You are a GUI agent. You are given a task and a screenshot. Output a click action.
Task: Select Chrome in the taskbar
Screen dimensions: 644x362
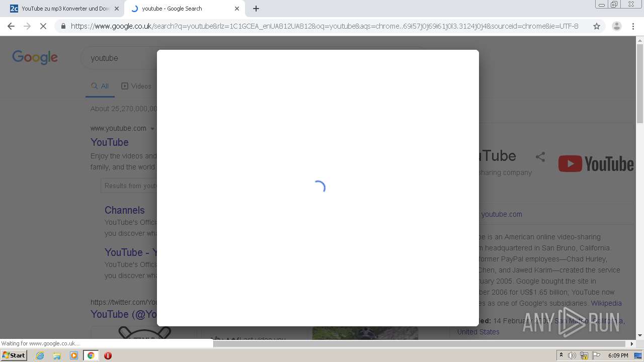pyautogui.click(x=91, y=355)
